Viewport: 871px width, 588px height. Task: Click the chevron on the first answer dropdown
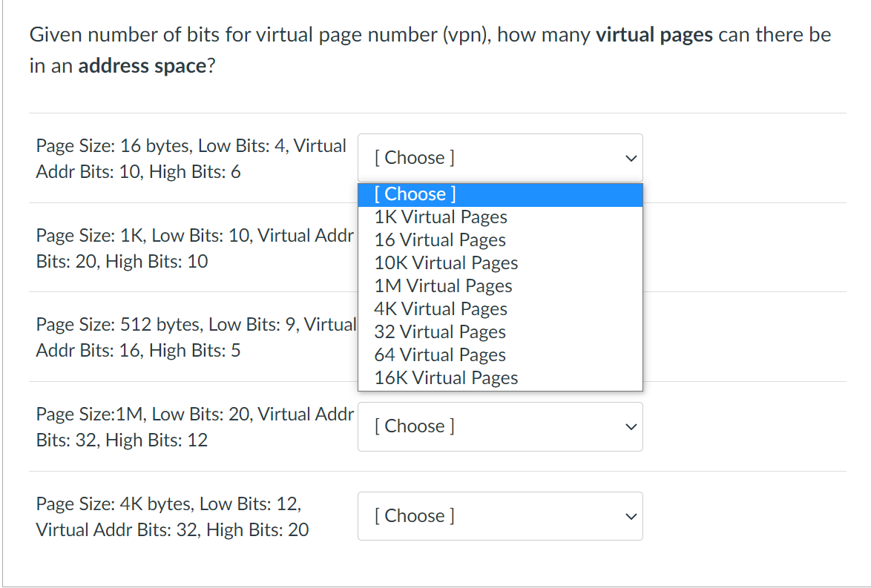[x=630, y=158]
